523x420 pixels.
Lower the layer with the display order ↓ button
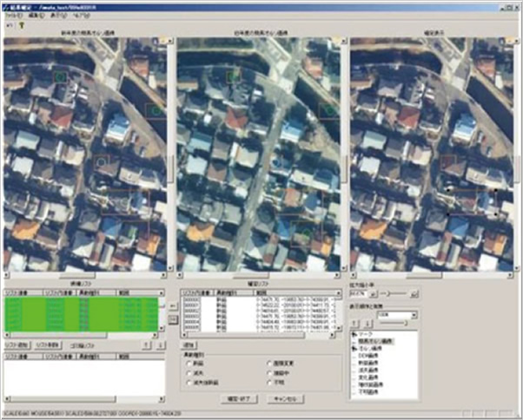pos(367,323)
